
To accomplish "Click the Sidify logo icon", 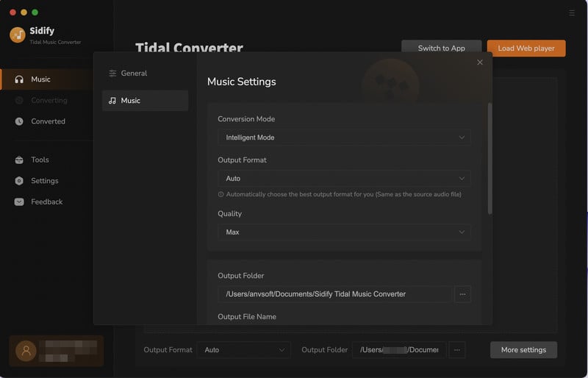I will click(x=17, y=35).
